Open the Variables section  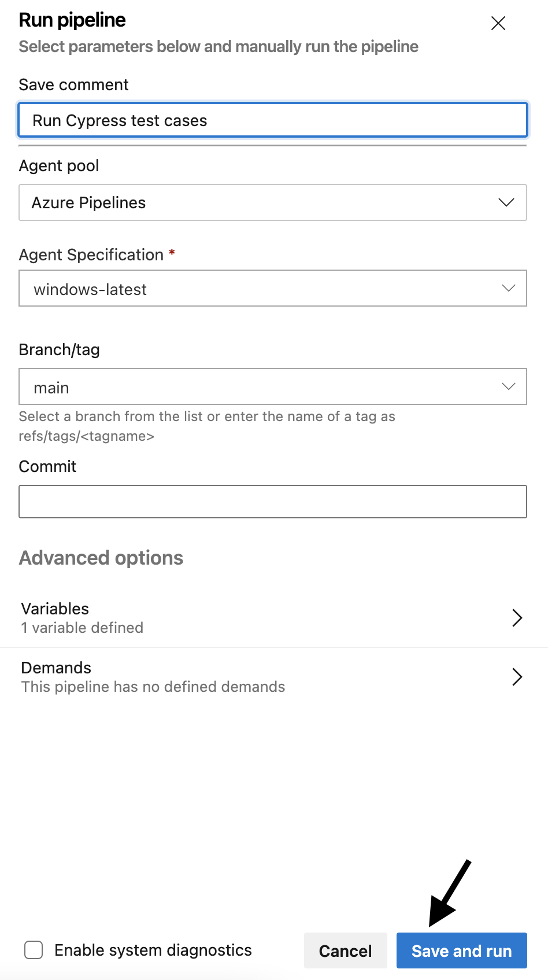[273, 618]
